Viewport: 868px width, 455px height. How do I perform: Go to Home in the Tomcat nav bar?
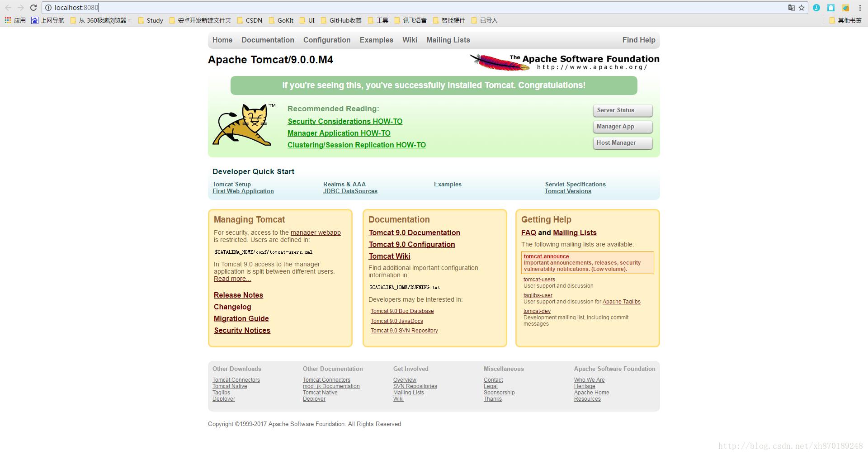click(x=222, y=40)
